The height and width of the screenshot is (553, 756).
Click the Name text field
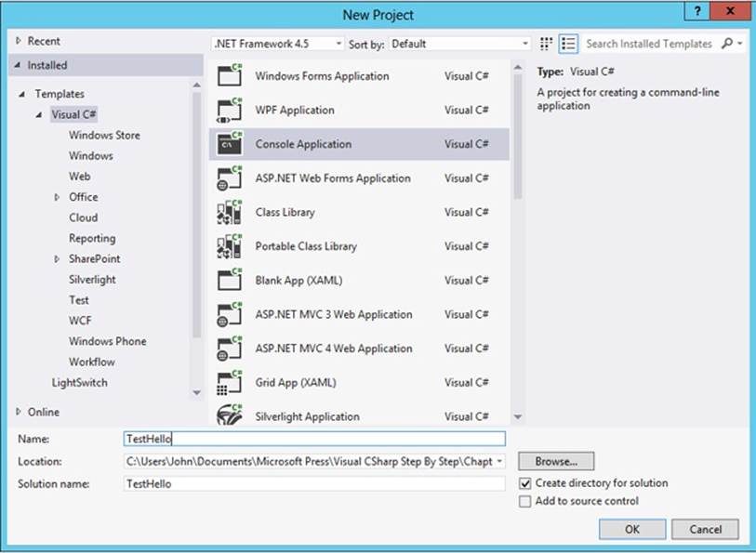[314, 439]
